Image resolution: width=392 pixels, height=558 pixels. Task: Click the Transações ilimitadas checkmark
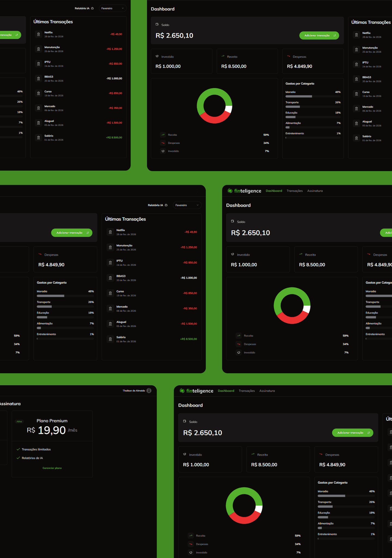[x=18, y=449]
